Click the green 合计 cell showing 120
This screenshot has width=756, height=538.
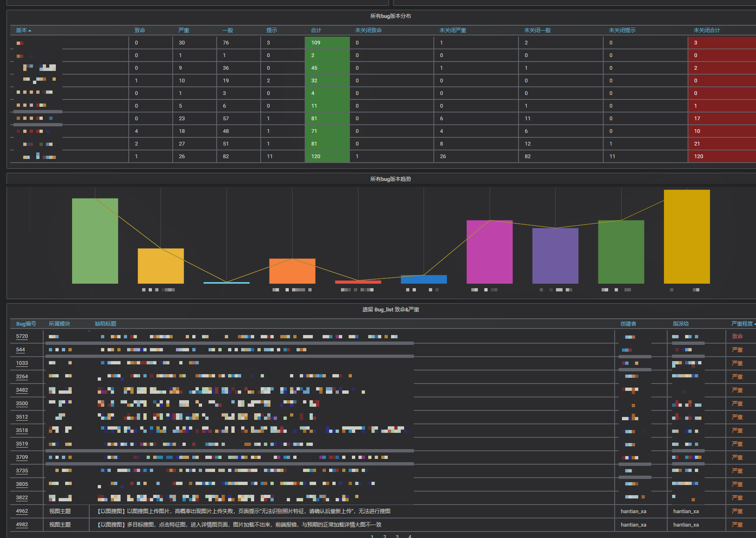click(327, 157)
